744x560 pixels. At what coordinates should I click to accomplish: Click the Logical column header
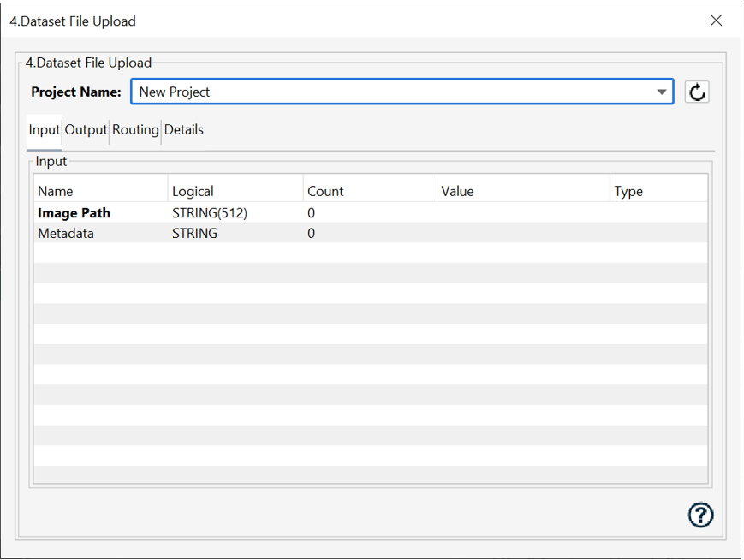click(235, 191)
